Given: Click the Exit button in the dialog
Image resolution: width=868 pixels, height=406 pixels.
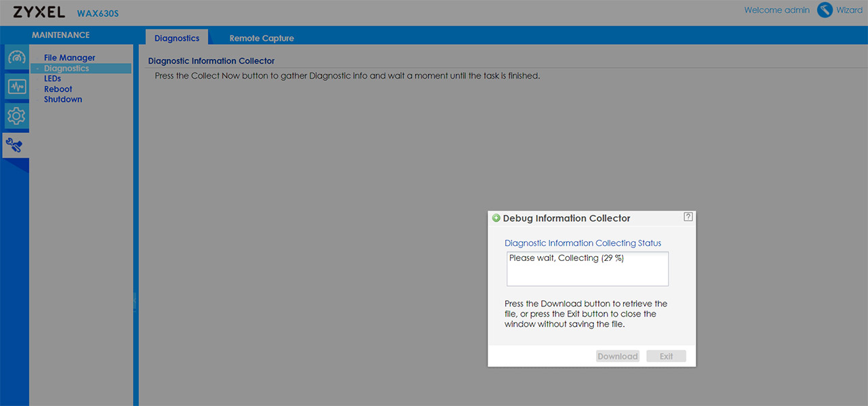Looking at the screenshot, I should 667,356.
